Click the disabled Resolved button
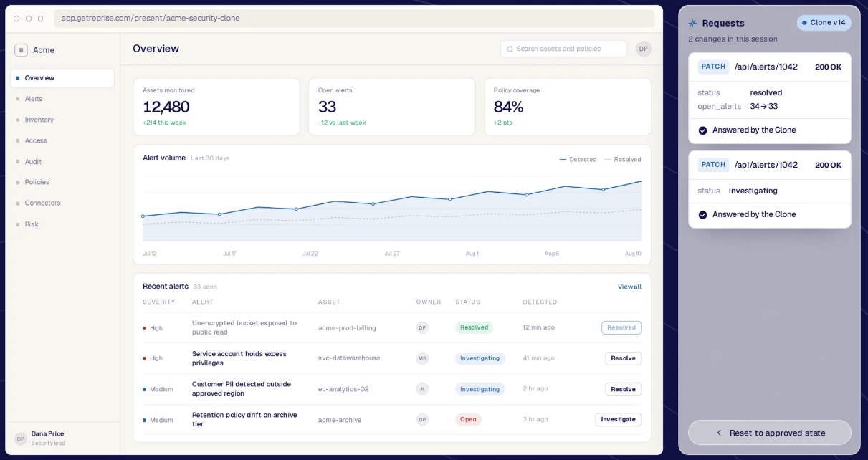 [621, 327]
